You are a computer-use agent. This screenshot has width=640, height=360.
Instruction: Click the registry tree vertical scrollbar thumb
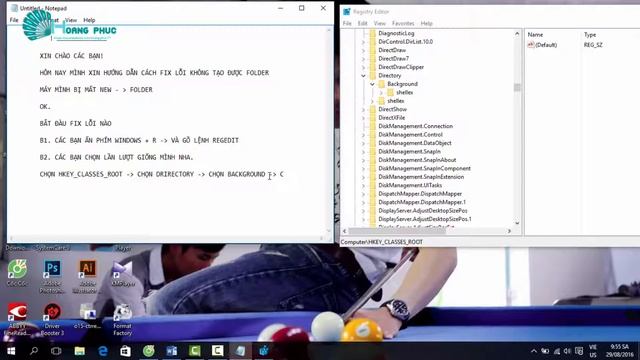click(x=517, y=88)
